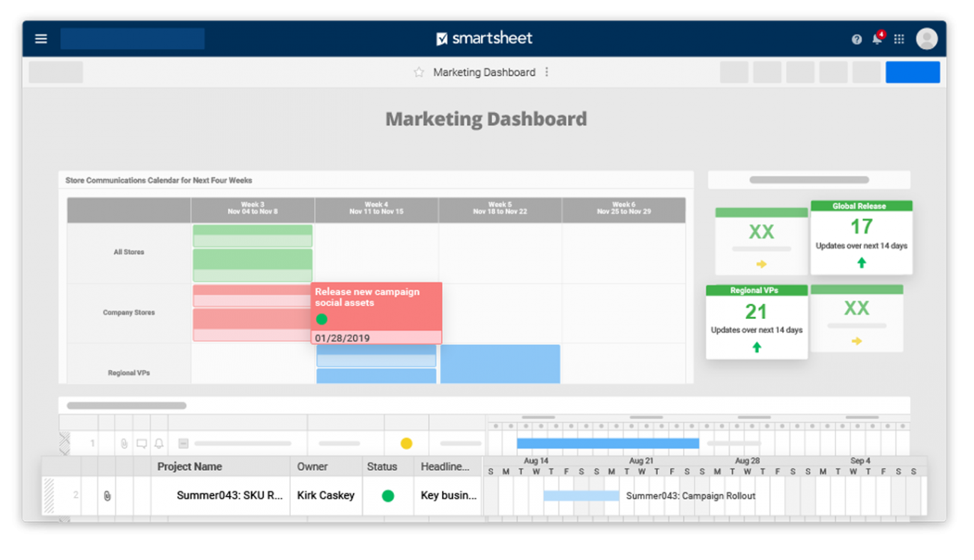Select the Release new campaign social assets task
The width and height of the screenshot is (974, 560).
[376, 308]
